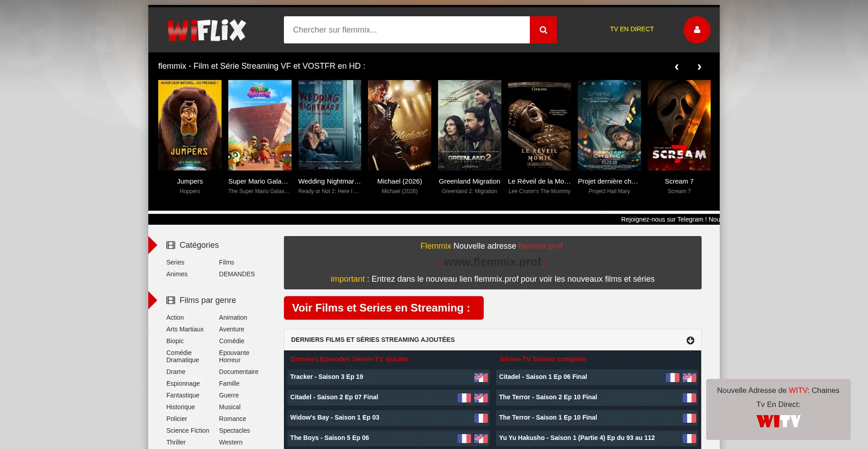Viewport: 868px width, 449px height.
Task: Click the flemmix.prof red address link
Action: pos(541,246)
